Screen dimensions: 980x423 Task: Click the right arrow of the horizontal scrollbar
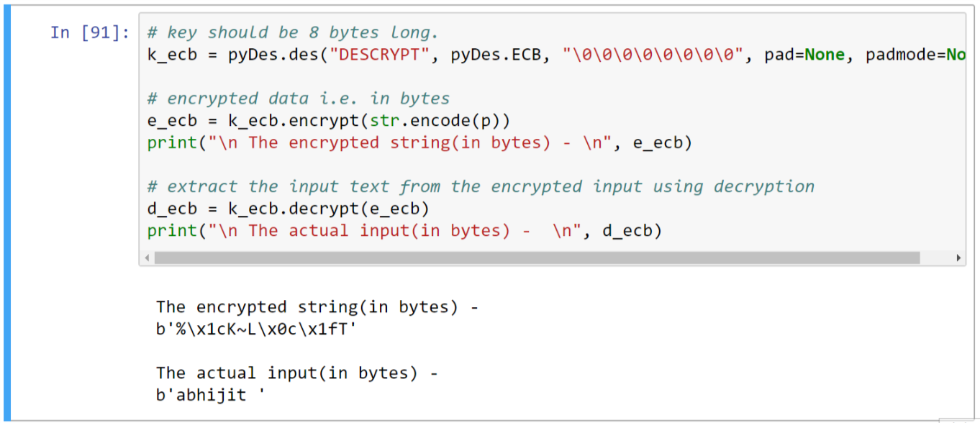(x=958, y=258)
